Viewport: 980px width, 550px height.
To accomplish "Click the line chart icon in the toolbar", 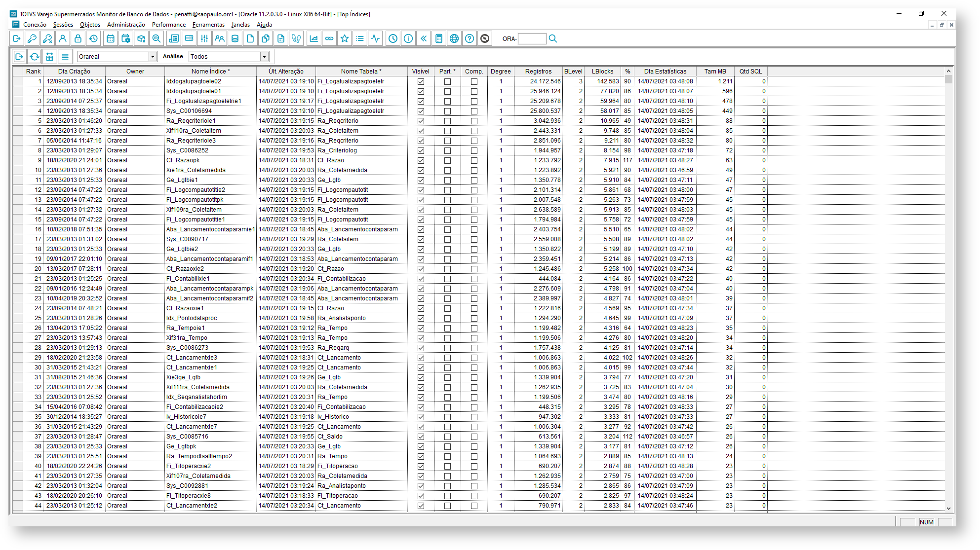I will point(314,38).
